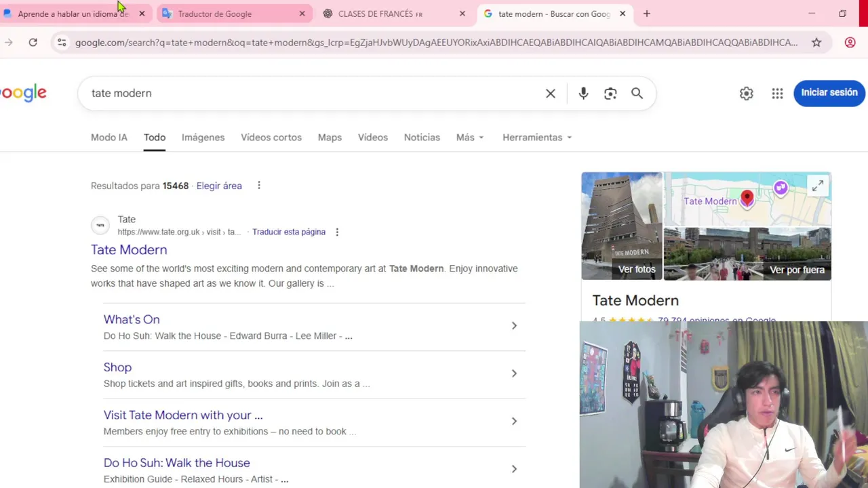The height and width of the screenshot is (488, 868).
Task: Open the What's On sitelink
Action: click(x=132, y=319)
